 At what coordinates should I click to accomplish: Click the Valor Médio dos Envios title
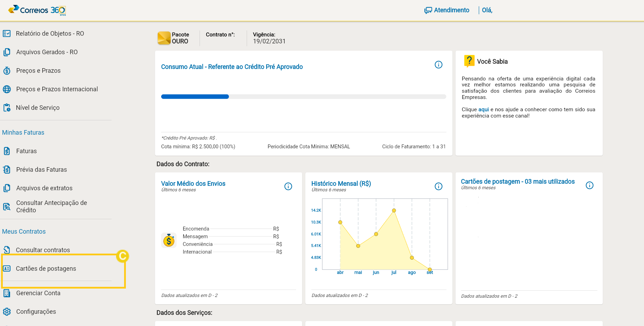click(x=193, y=184)
